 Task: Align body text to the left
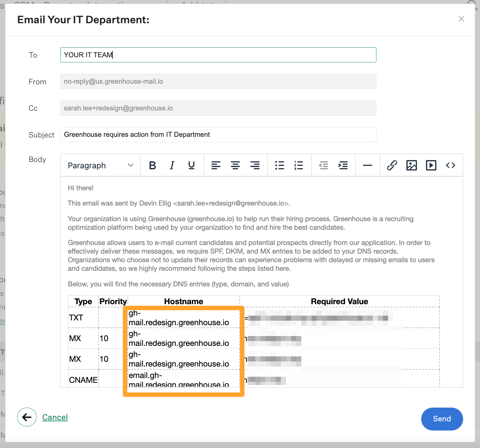click(216, 165)
